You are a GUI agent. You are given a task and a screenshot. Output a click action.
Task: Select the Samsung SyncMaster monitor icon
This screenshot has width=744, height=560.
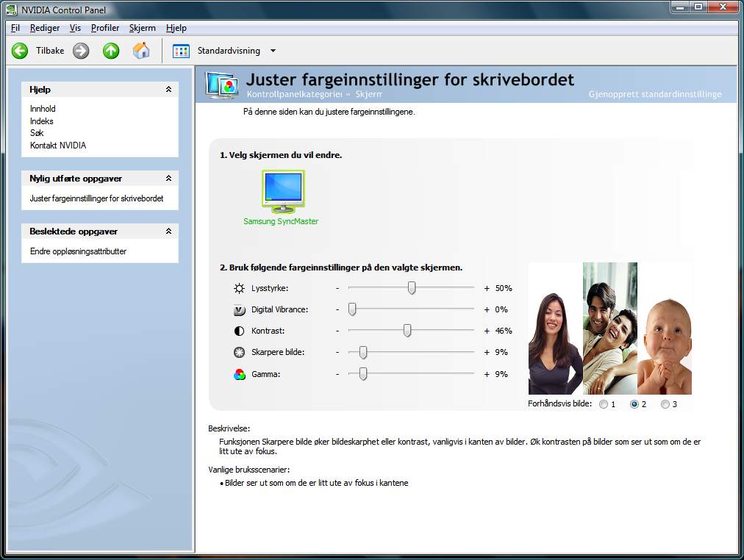pos(282,192)
